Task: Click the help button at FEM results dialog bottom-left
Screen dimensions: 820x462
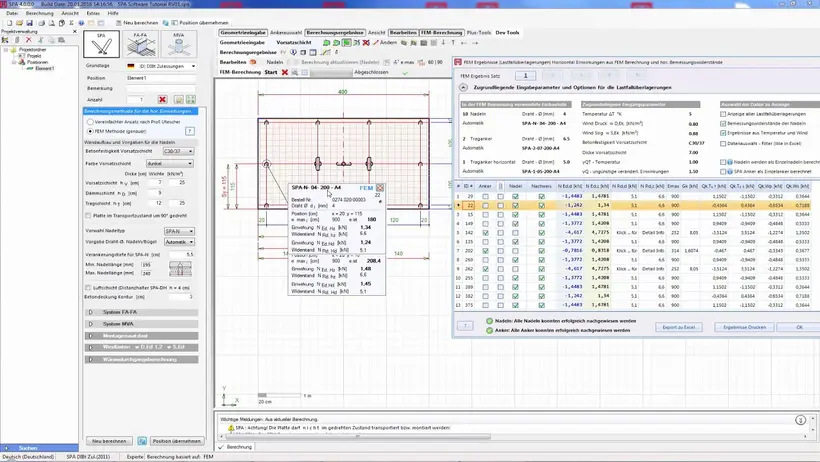Action: [x=465, y=326]
